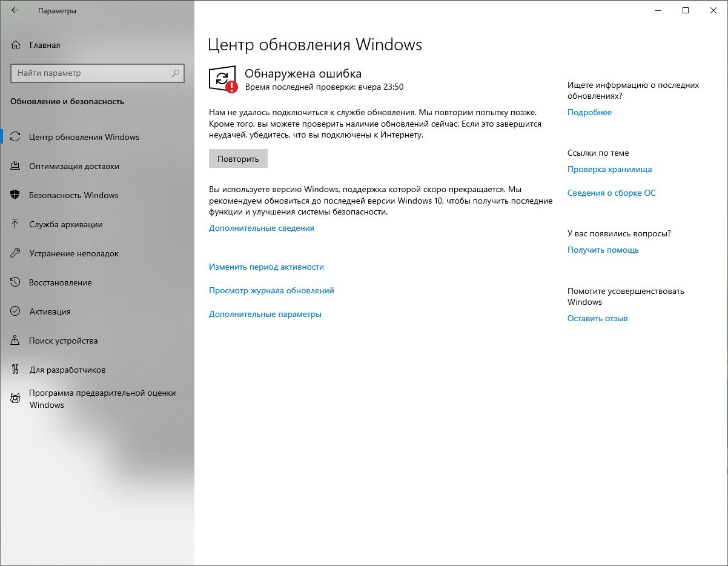Open Просмотр журнала обновлений
The image size is (728, 566).
271,291
